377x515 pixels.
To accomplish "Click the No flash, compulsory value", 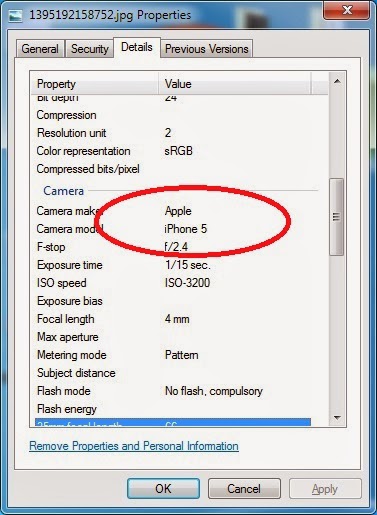I will pos(214,391).
